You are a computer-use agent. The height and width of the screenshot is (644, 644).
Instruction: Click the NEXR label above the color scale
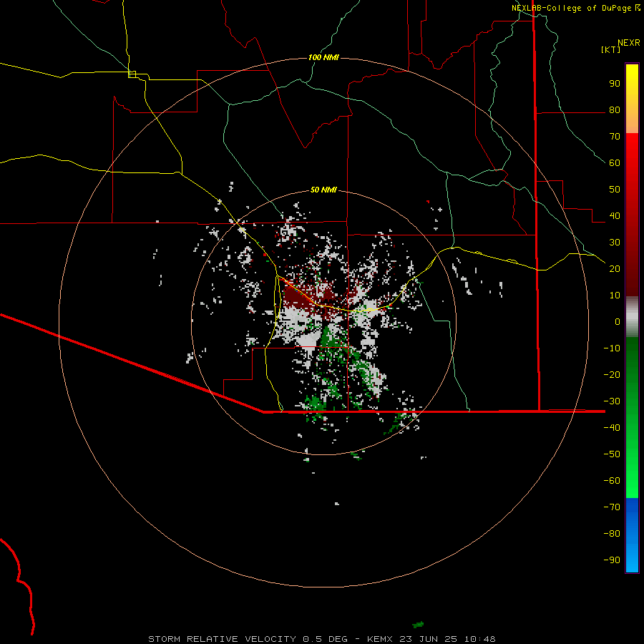click(x=629, y=43)
